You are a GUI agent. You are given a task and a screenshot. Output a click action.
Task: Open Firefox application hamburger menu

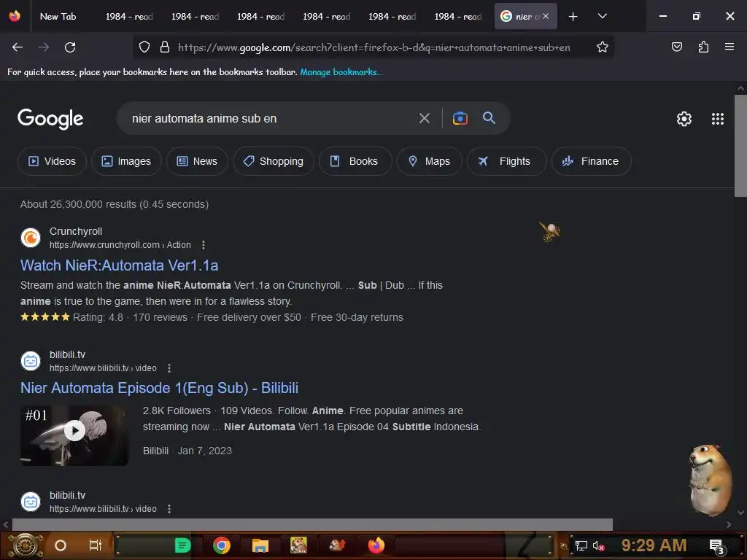[729, 47]
